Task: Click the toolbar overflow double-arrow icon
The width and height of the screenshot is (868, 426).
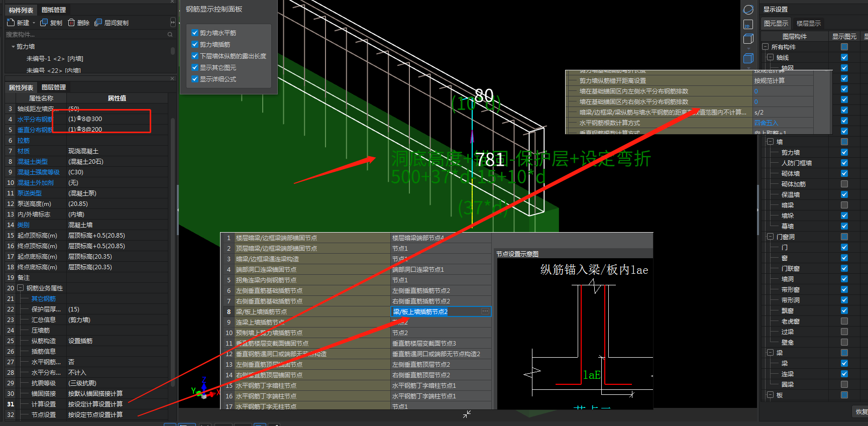Action: (x=173, y=23)
